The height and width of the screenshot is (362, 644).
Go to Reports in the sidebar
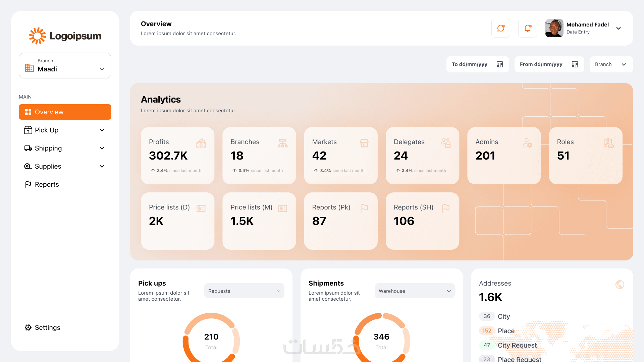click(47, 184)
